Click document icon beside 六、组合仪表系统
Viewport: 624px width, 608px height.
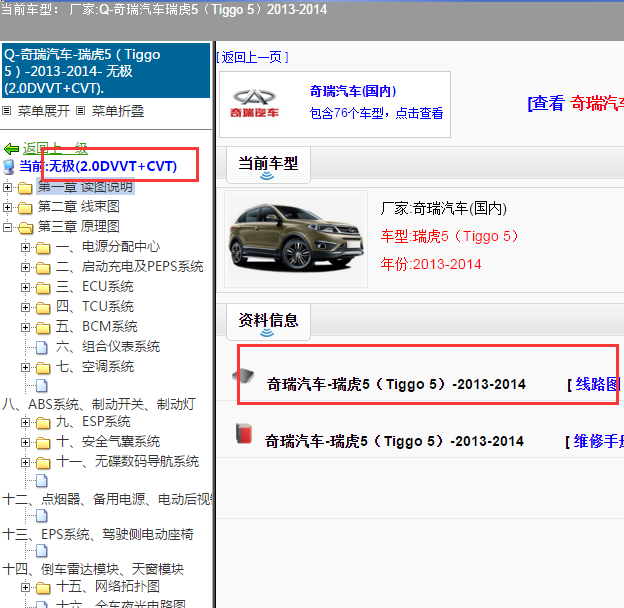tap(42, 347)
